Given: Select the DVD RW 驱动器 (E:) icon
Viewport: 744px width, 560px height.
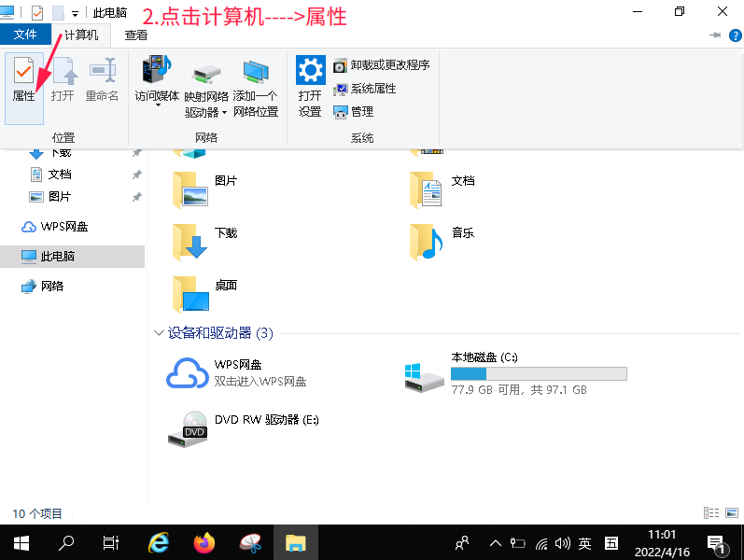Looking at the screenshot, I should (x=187, y=428).
